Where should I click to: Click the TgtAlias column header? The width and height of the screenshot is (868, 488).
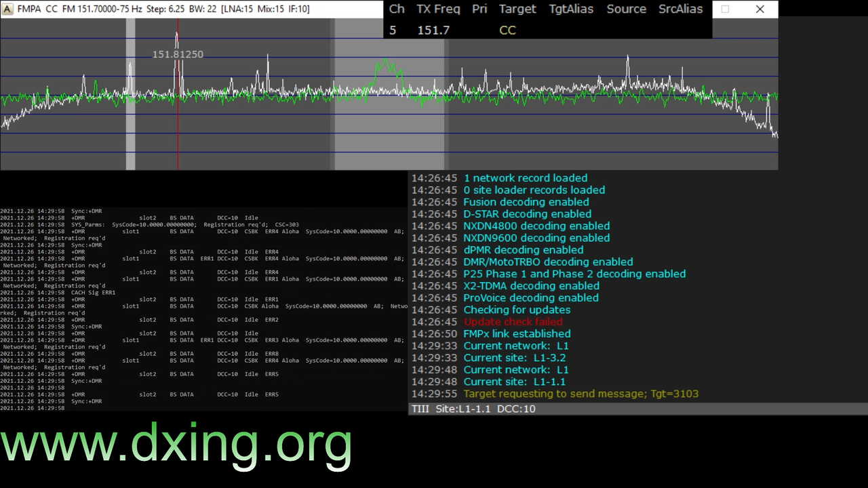click(571, 9)
